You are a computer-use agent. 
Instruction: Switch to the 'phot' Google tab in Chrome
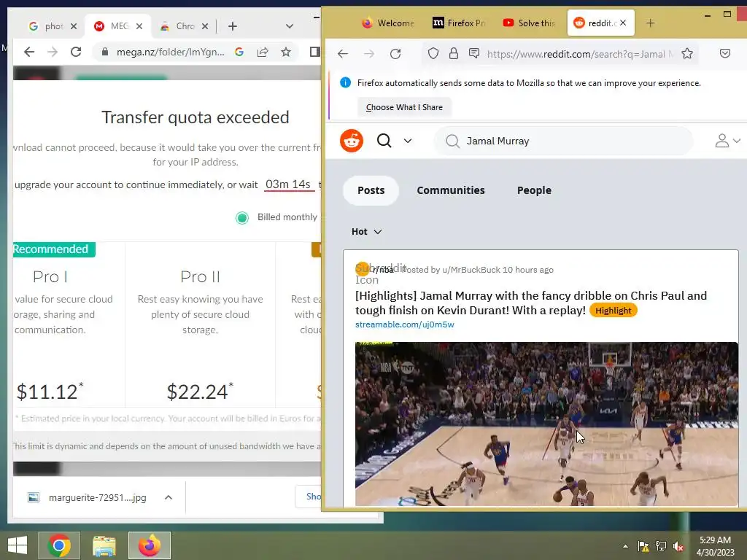pyautogui.click(x=47, y=26)
